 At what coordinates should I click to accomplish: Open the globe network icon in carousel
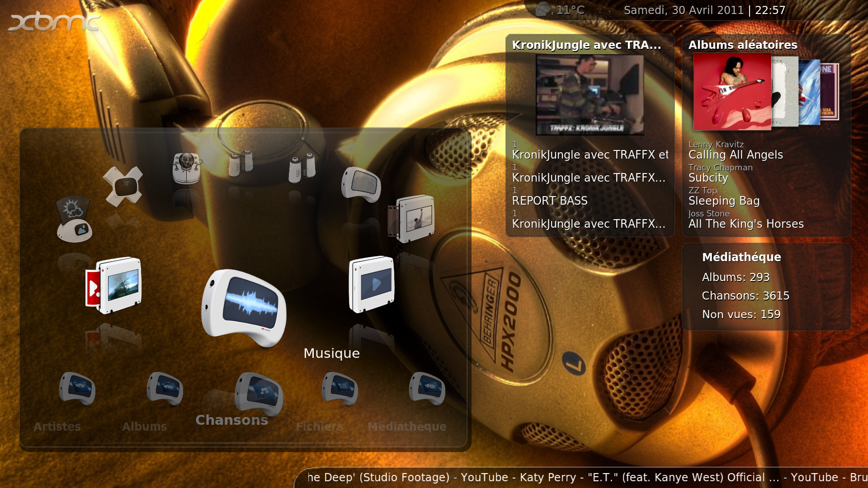tap(186, 168)
